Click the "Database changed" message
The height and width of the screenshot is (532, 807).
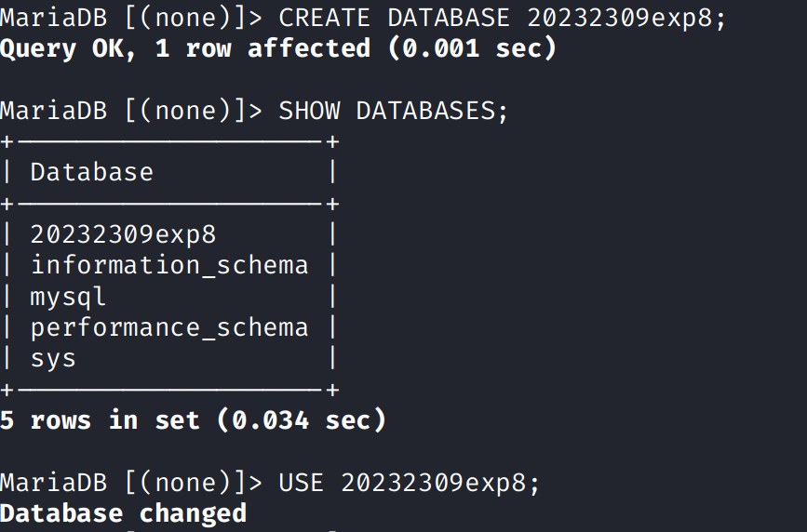click(x=123, y=513)
